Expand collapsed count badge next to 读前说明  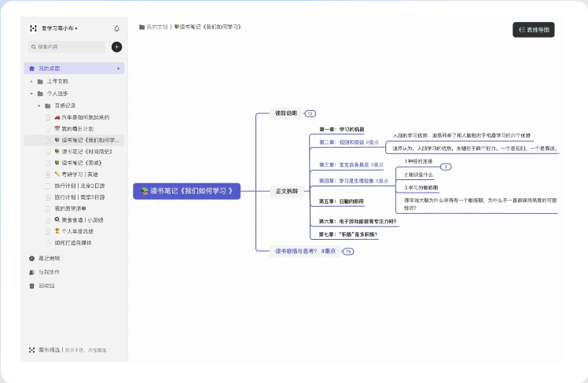pos(311,113)
